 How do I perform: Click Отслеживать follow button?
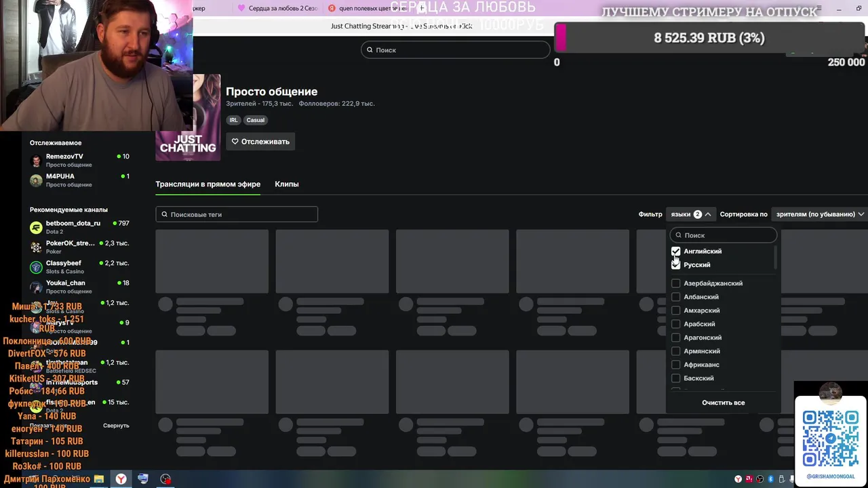(x=260, y=142)
